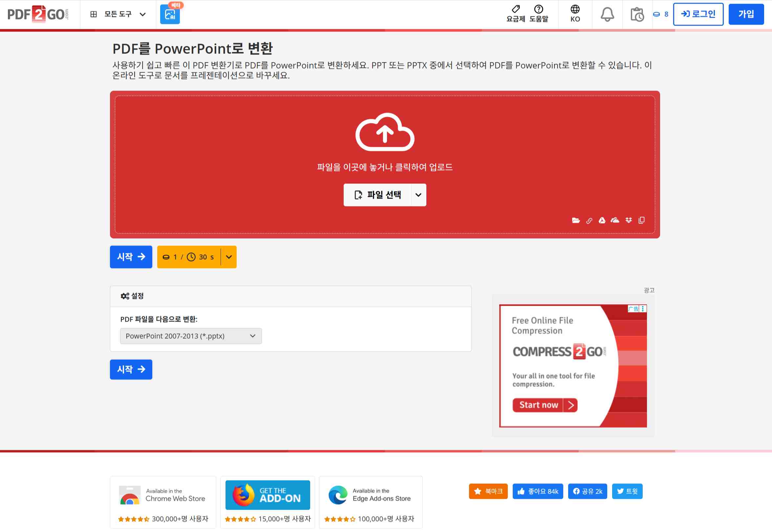The height and width of the screenshot is (532, 772).
Task: Check the 8 credits coin indicator
Action: coord(661,14)
